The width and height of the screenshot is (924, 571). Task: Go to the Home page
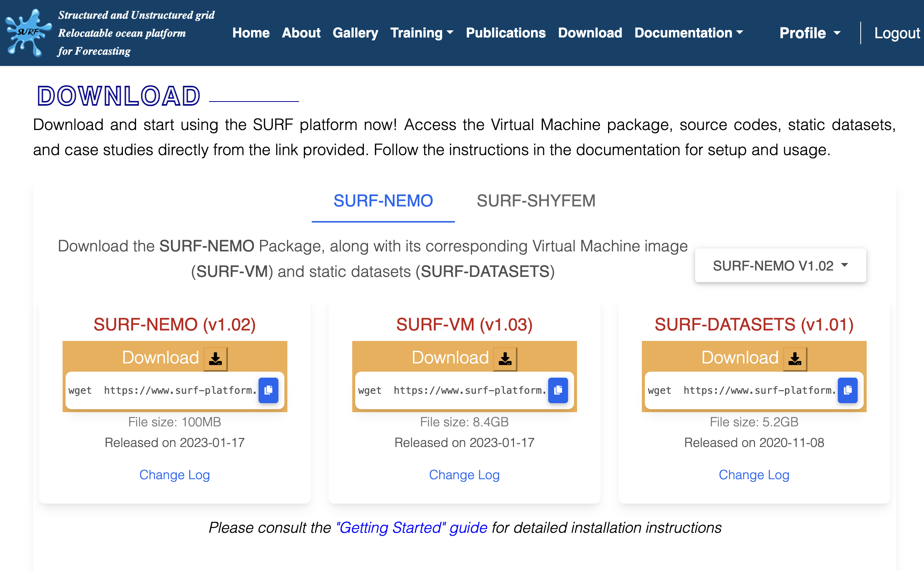tap(251, 33)
